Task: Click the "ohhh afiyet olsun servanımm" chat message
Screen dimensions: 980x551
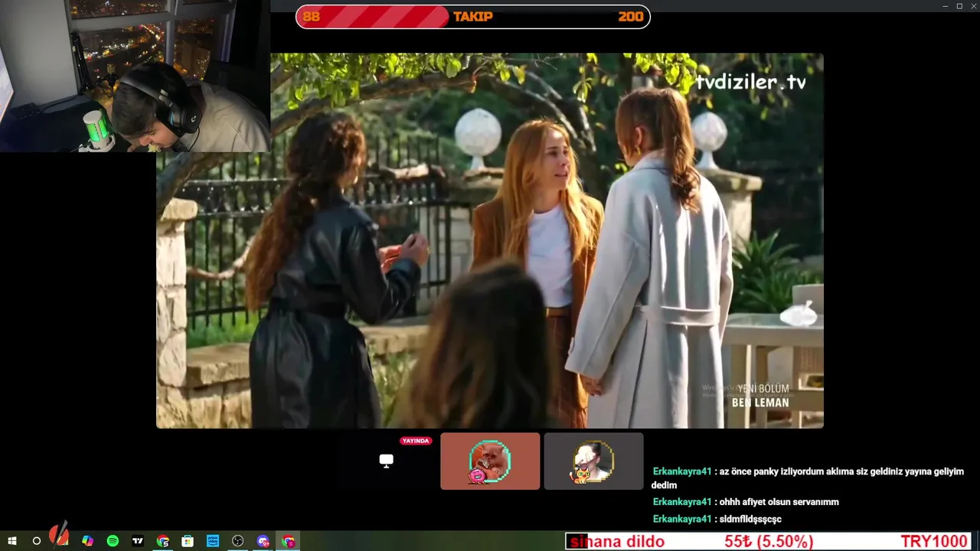Action: [x=779, y=502]
